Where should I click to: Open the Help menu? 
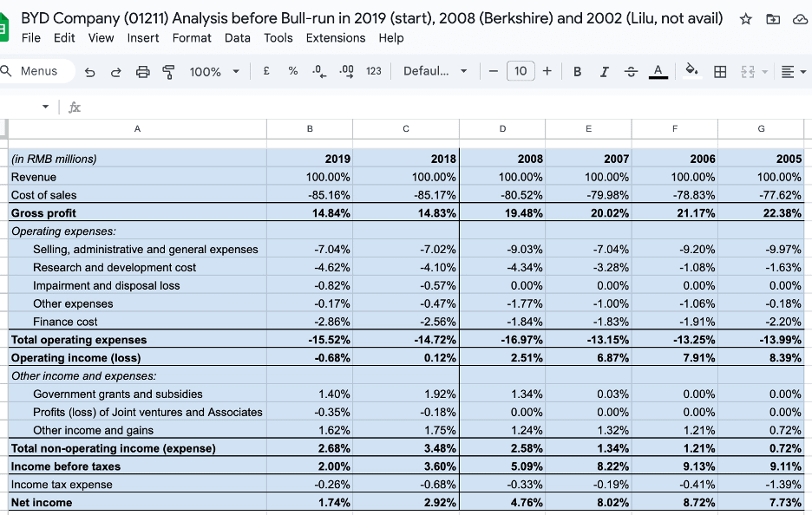click(391, 38)
